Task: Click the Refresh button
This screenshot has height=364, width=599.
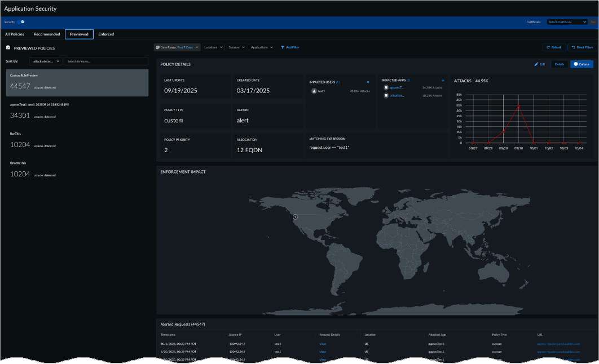Action: (553, 47)
